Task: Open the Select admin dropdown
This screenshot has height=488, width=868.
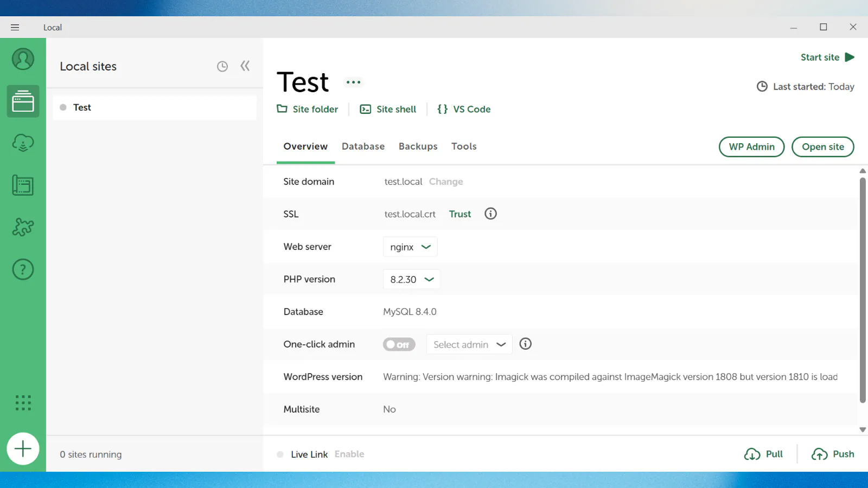Action: pos(469,344)
